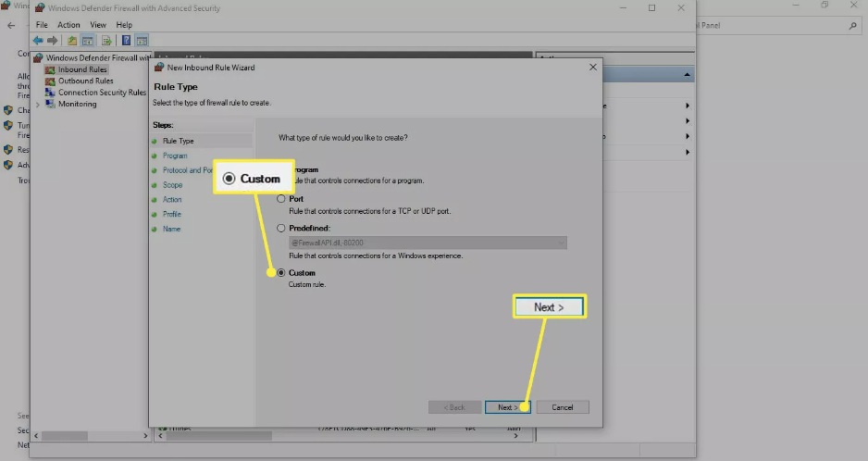Click the Profile step in Steps list
This screenshot has width=868, height=461.
171,214
